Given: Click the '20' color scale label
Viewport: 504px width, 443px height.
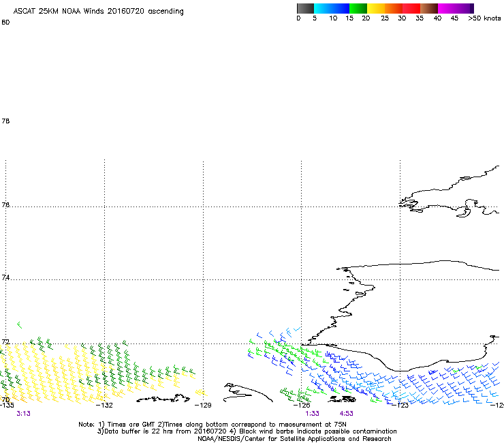Looking at the screenshot, I should tap(366, 18).
